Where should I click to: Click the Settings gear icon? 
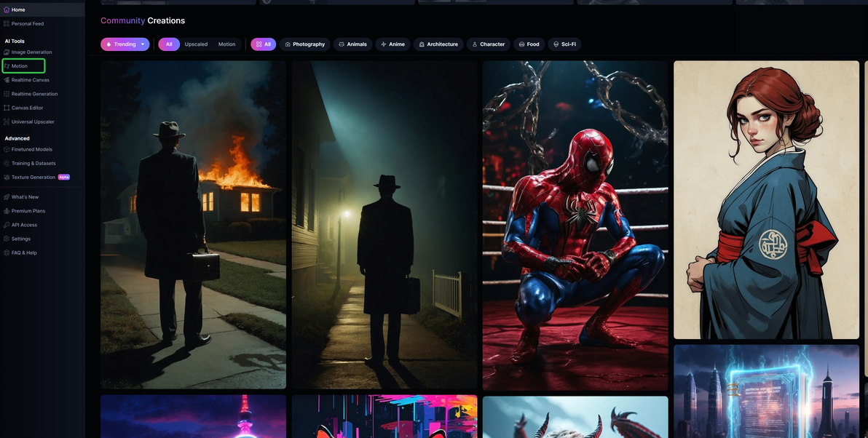(x=7, y=239)
